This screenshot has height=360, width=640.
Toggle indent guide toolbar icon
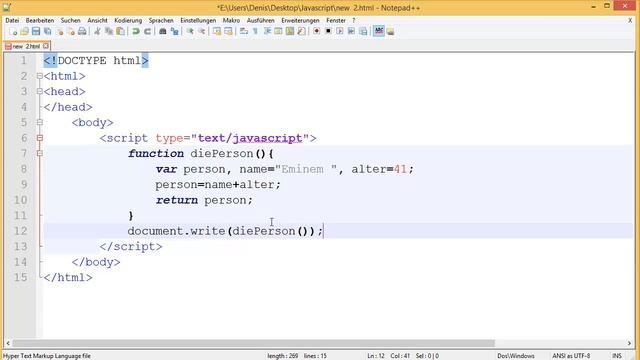coord(267,31)
